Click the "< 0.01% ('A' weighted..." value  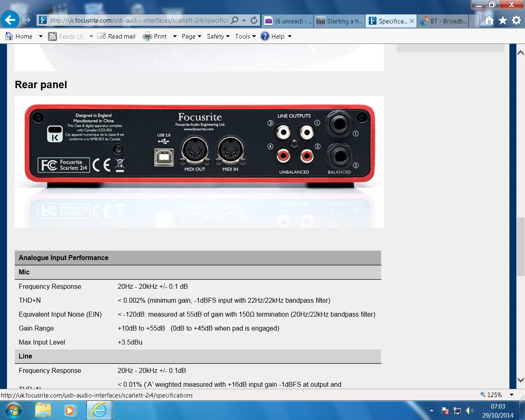pos(229,384)
